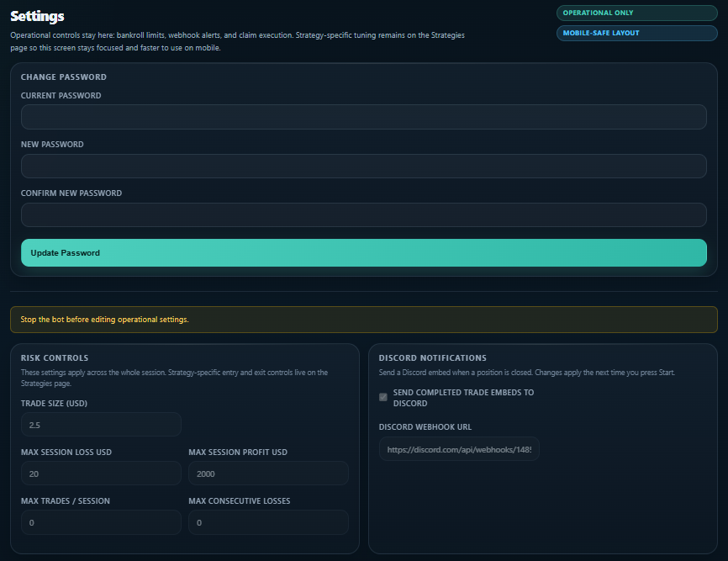Click the Send Completed Trade Embeds label

pyautogui.click(x=464, y=396)
